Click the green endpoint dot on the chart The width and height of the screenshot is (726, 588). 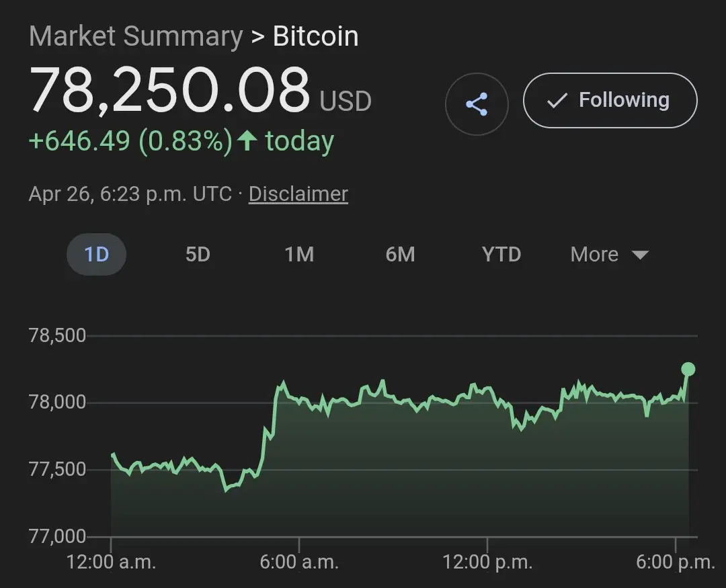(688, 369)
